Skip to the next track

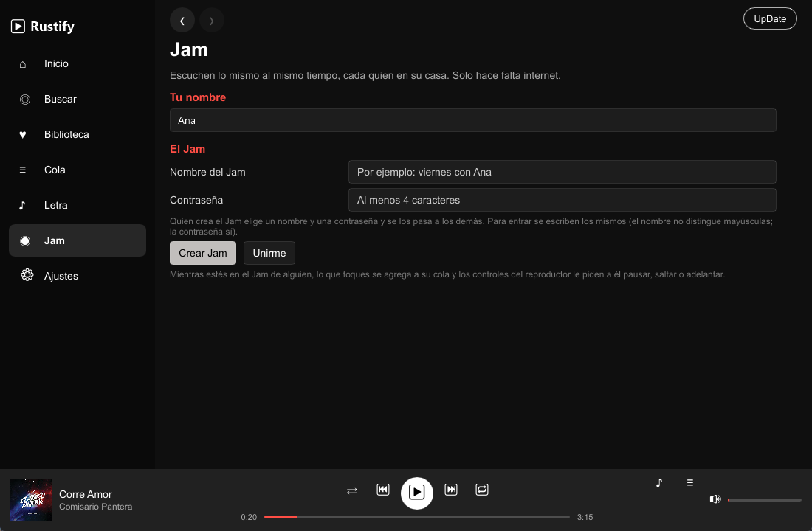point(451,490)
